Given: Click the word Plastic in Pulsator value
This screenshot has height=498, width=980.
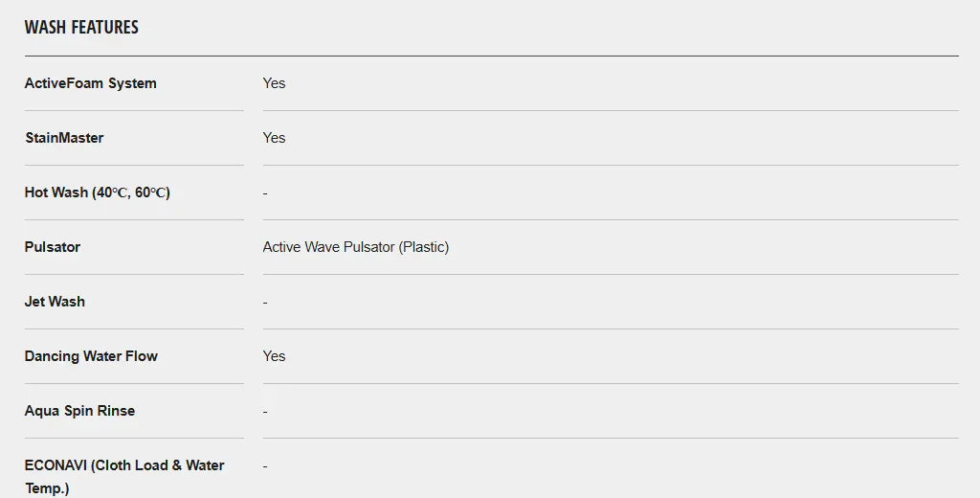Looking at the screenshot, I should 423,247.
